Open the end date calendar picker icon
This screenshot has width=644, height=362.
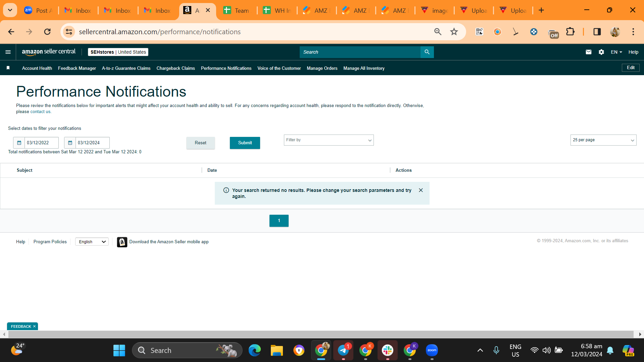pyautogui.click(x=70, y=143)
